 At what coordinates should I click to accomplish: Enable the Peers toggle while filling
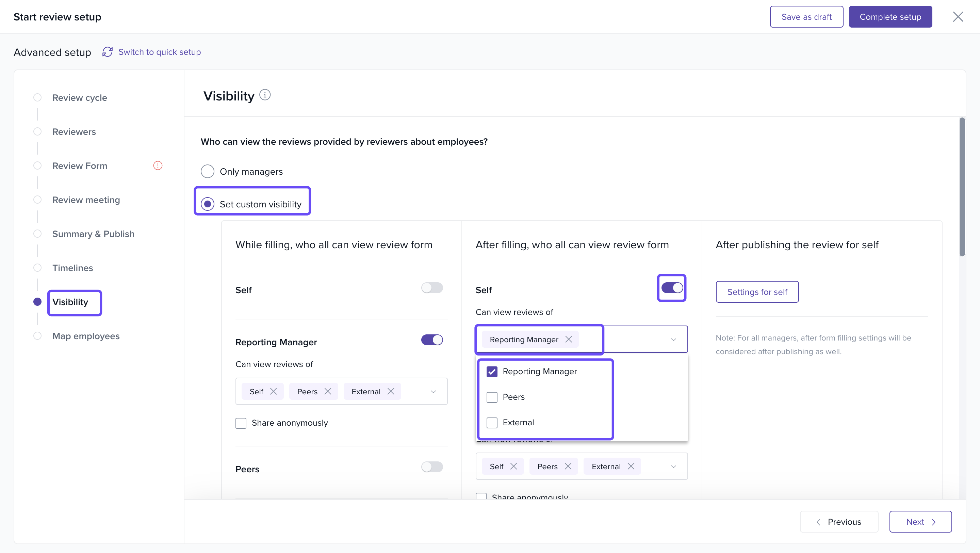(x=432, y=467)
